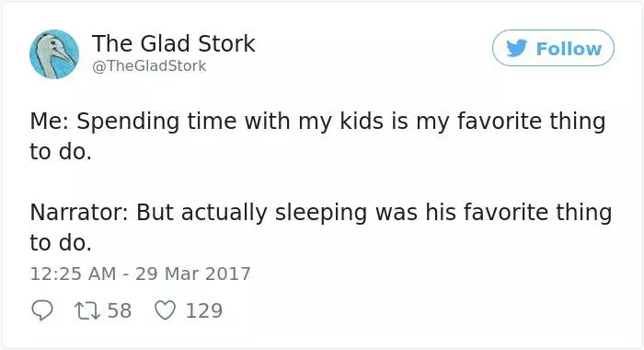Image resolution: width=644 pixels, height=350 pixels.
Task: Click the word Follow in the button
Action: click(569, 49)
